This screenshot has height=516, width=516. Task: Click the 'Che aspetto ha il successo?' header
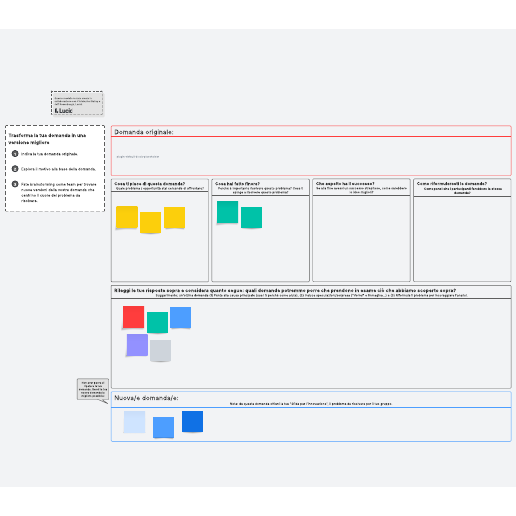(345, 184)
